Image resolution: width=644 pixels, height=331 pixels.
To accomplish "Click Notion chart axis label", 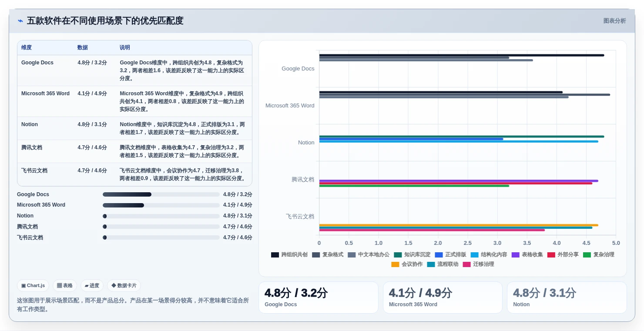I will 306,143.
